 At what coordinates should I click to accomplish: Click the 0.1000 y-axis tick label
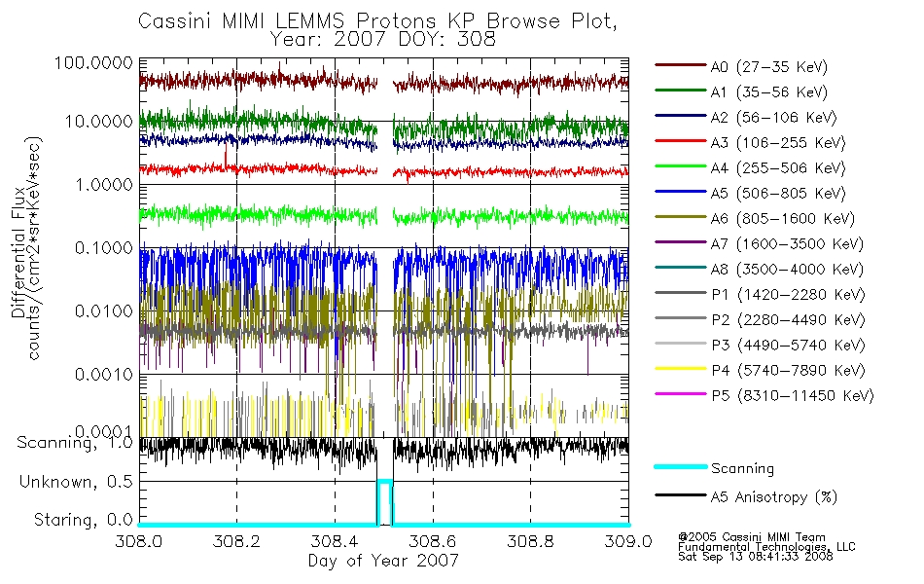[104, 248]
